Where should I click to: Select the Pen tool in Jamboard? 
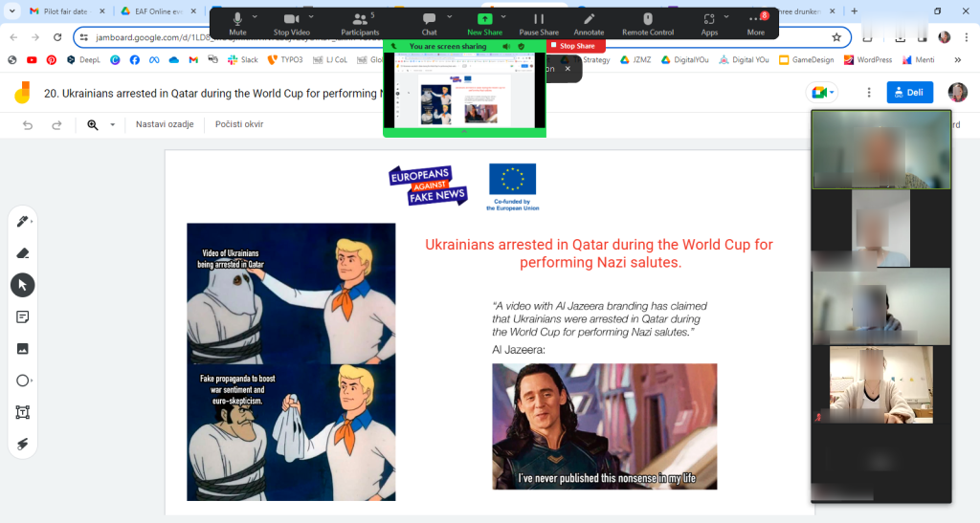coord(23,222)
